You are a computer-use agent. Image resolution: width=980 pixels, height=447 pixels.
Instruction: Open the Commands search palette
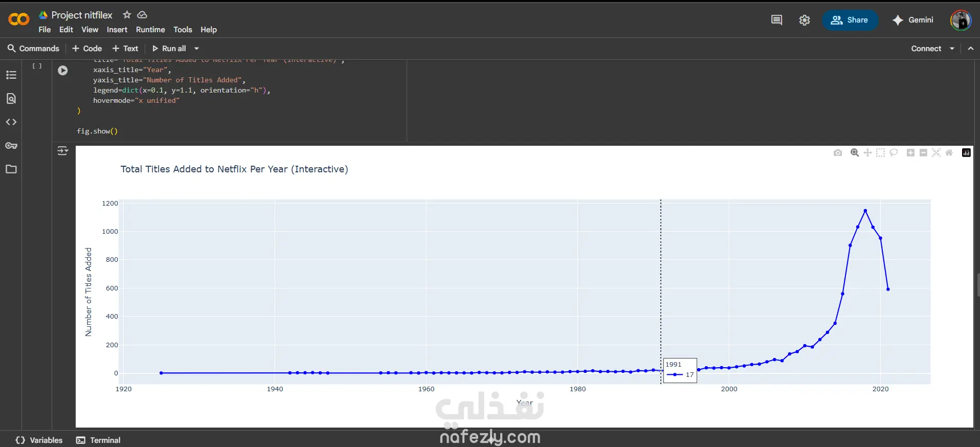tap(33, 49)
